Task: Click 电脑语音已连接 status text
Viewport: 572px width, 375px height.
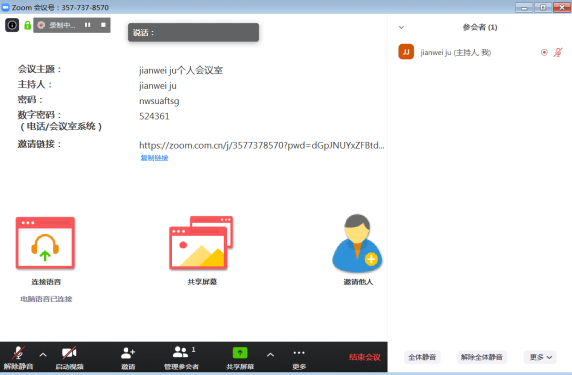Action: pos(46,299)
